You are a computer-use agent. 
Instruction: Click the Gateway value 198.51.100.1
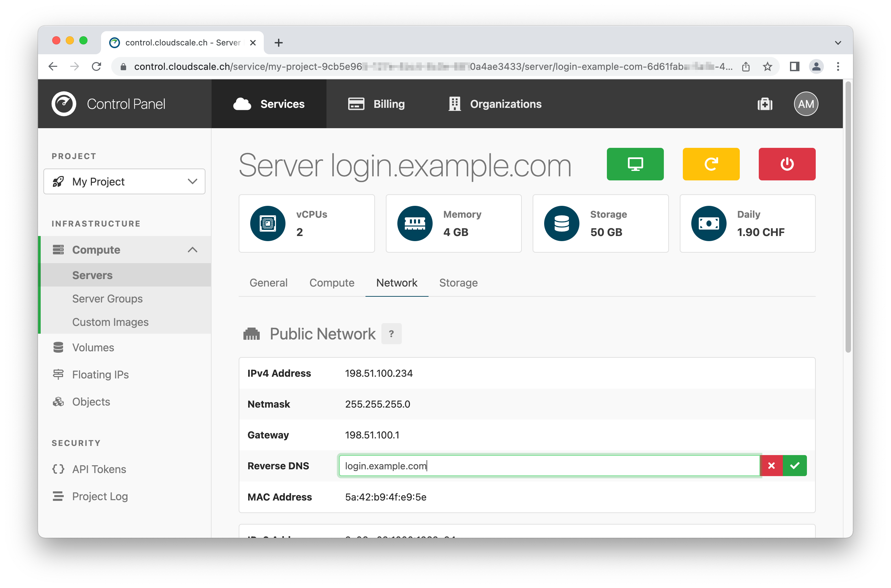[x=372, y=435]
